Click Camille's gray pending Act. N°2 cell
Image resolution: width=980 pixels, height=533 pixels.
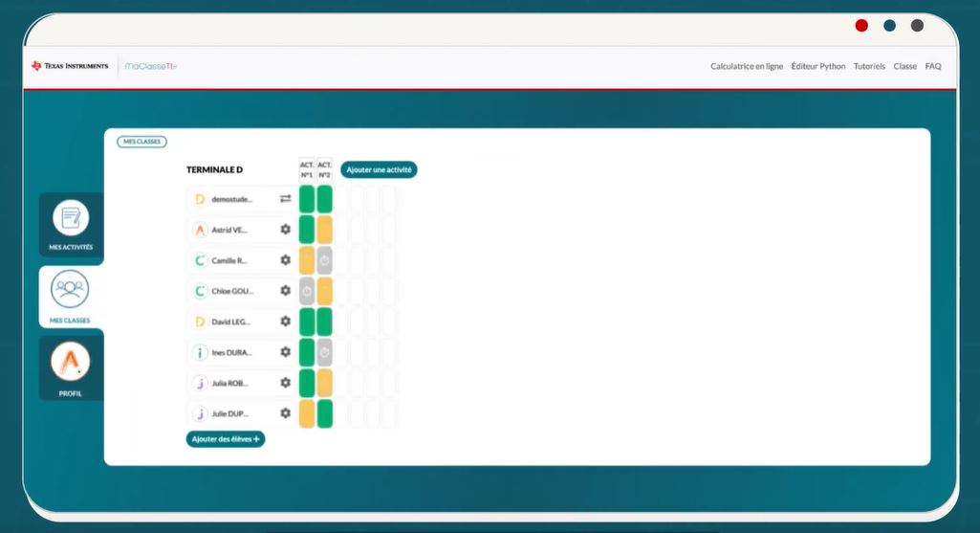point(324,260)
